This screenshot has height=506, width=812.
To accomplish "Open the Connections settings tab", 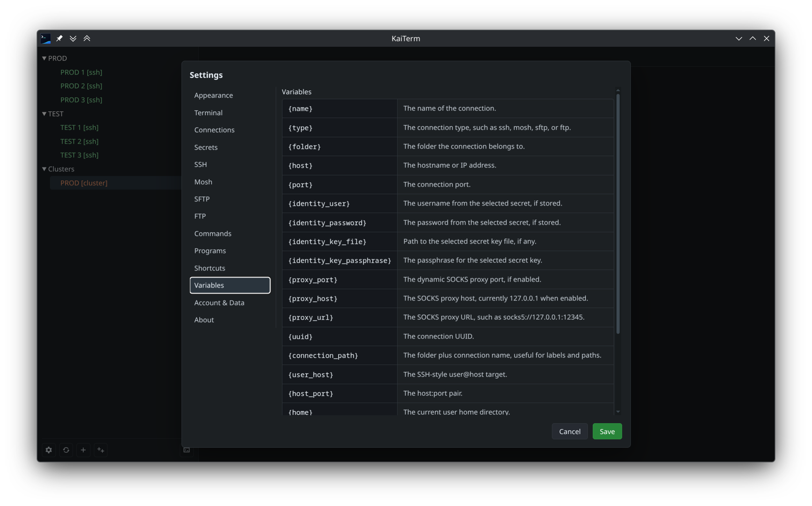I will coord(230,130).
